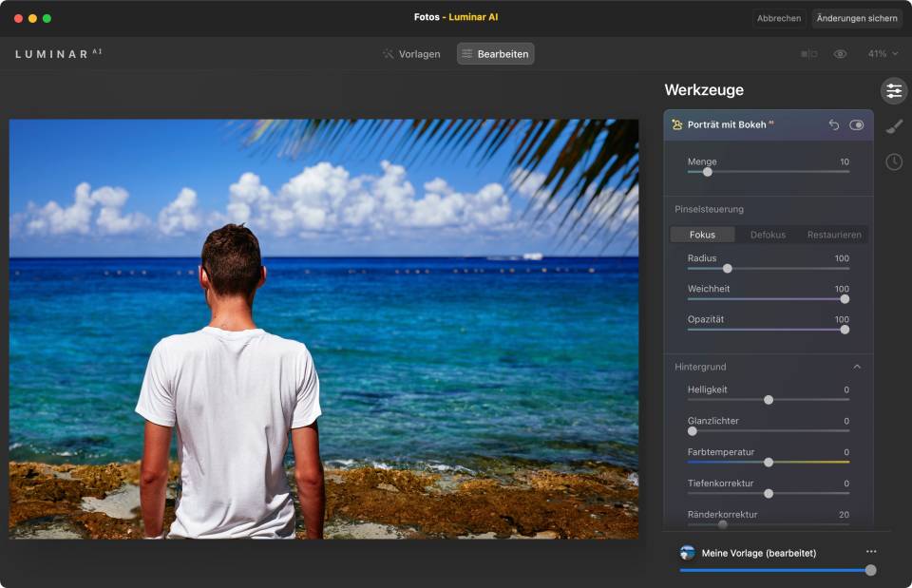Adjust the Helligkeit slider
This screenshot has height=588, width=912.
[x=768, y=400]
